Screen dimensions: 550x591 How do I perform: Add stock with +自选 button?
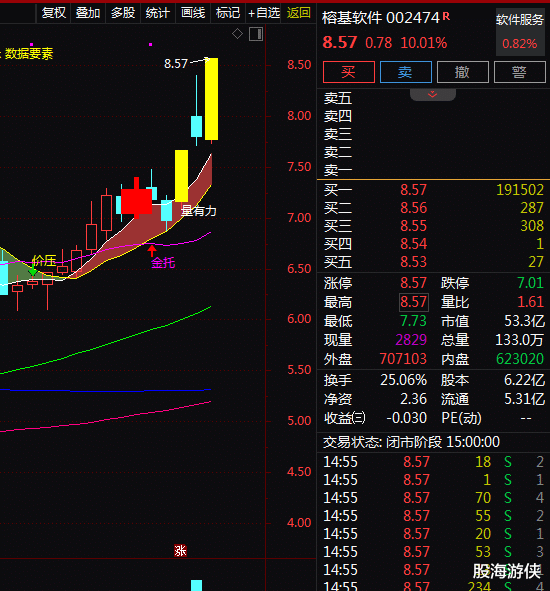click(x=264, y=13)
